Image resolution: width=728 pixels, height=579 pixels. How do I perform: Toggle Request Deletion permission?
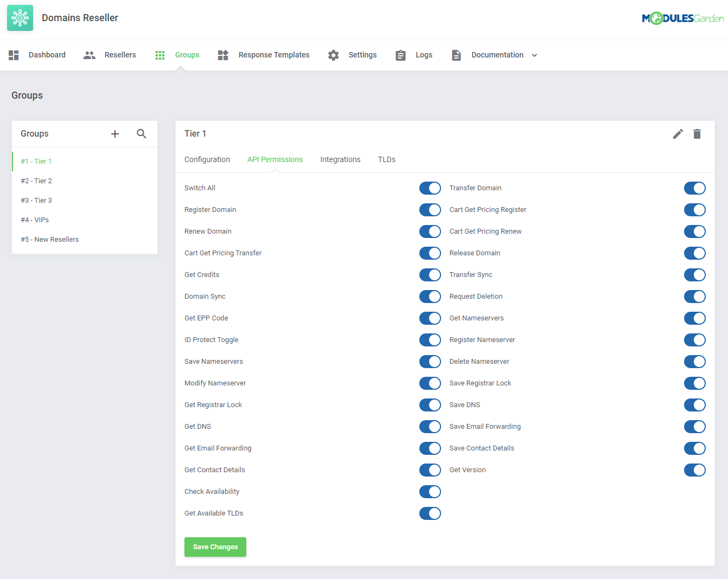pyautogui.click(x=695, y=297)
